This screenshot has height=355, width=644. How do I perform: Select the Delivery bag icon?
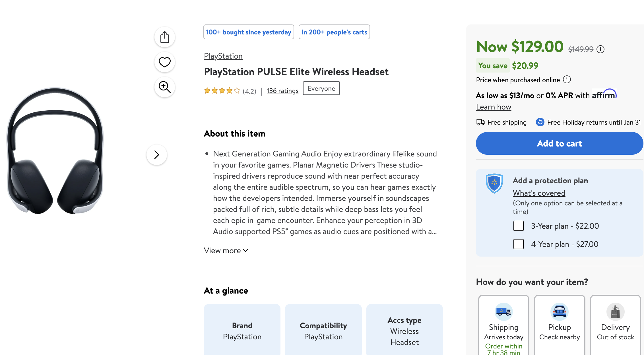click(615, 312)
